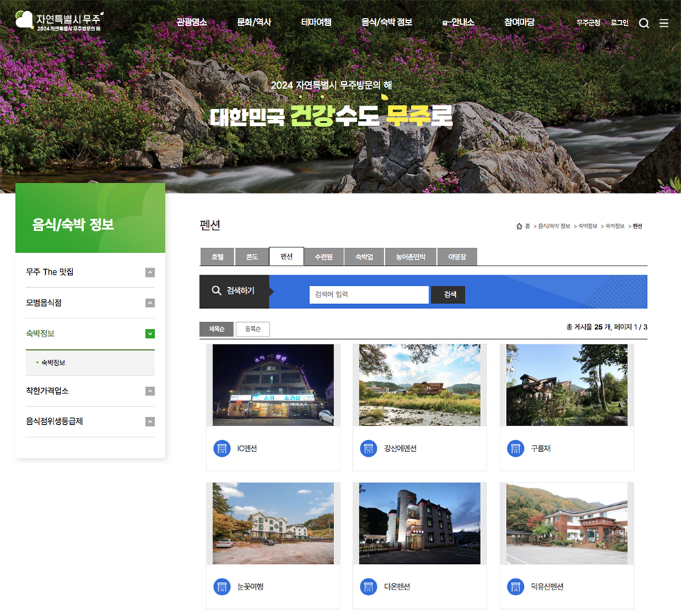Expand the 모범음식점 sidebar section
This screenshot has height=616, width=681.
(150, 303)
